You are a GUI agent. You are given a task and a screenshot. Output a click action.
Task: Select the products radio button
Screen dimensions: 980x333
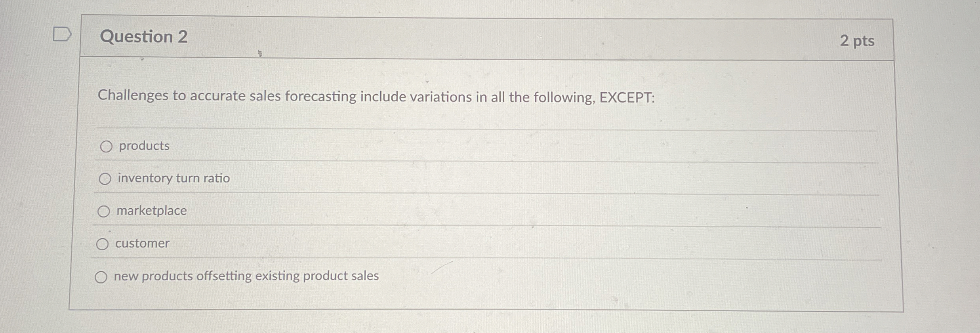[105, 147]
